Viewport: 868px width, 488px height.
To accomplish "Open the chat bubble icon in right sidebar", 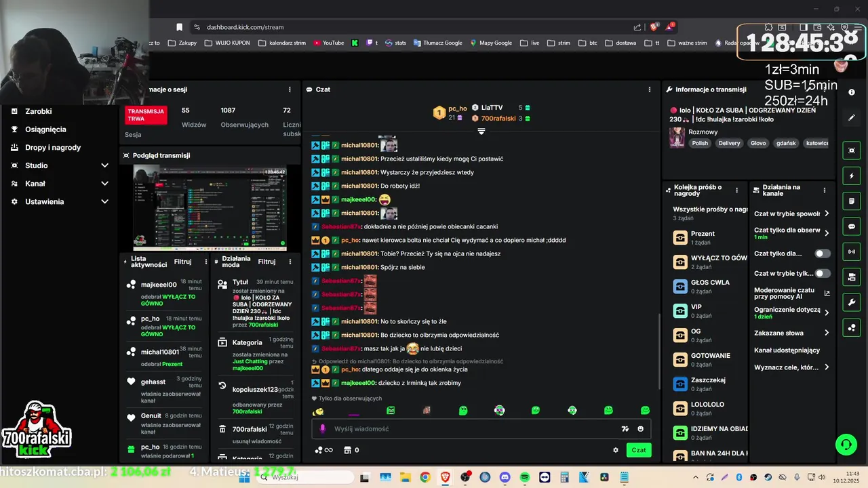I will [852, 226].
